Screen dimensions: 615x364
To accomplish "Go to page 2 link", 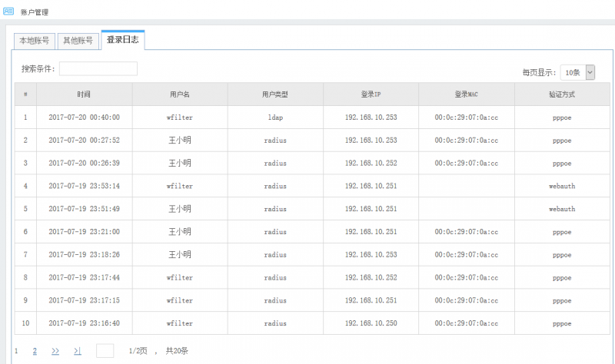I will 35,351.
